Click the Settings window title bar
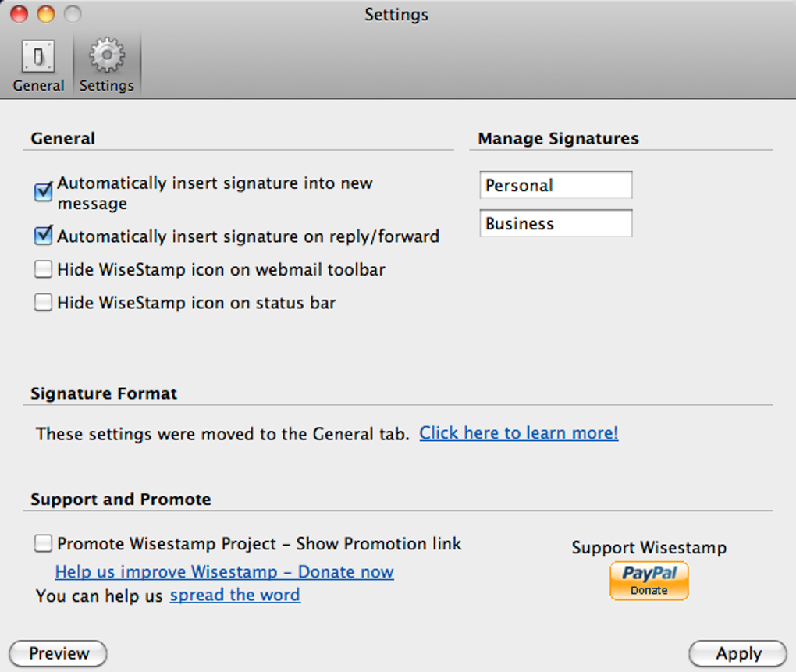This screenshot has height=672, width=796. point(396,15)
